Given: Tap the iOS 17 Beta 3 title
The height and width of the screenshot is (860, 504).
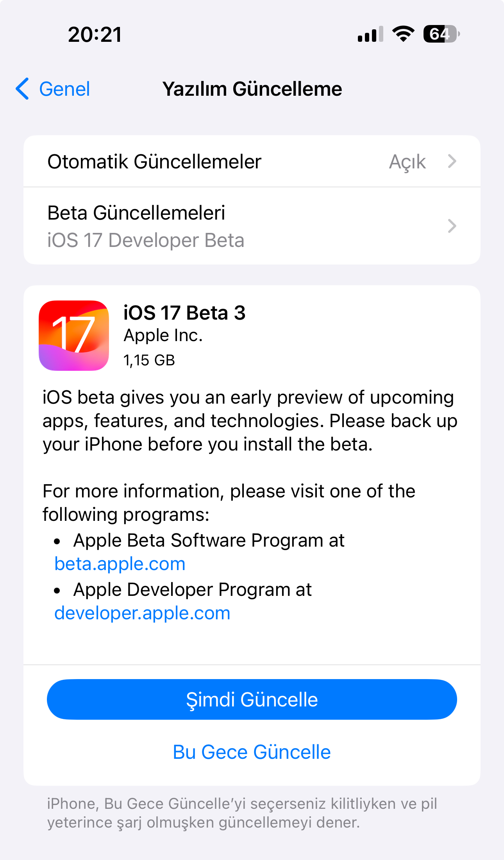Looking at the screenshot, I should (x=184, y=313).
